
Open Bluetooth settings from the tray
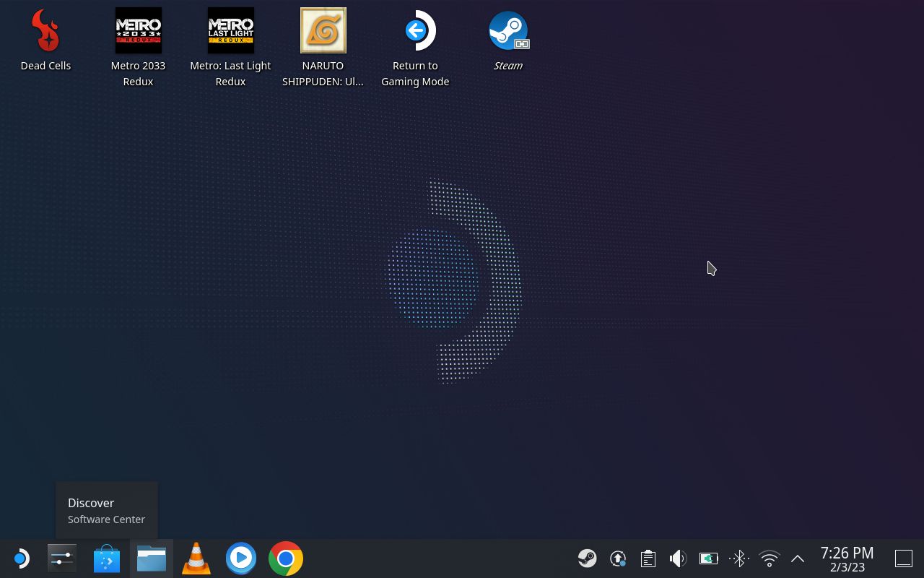738,558
